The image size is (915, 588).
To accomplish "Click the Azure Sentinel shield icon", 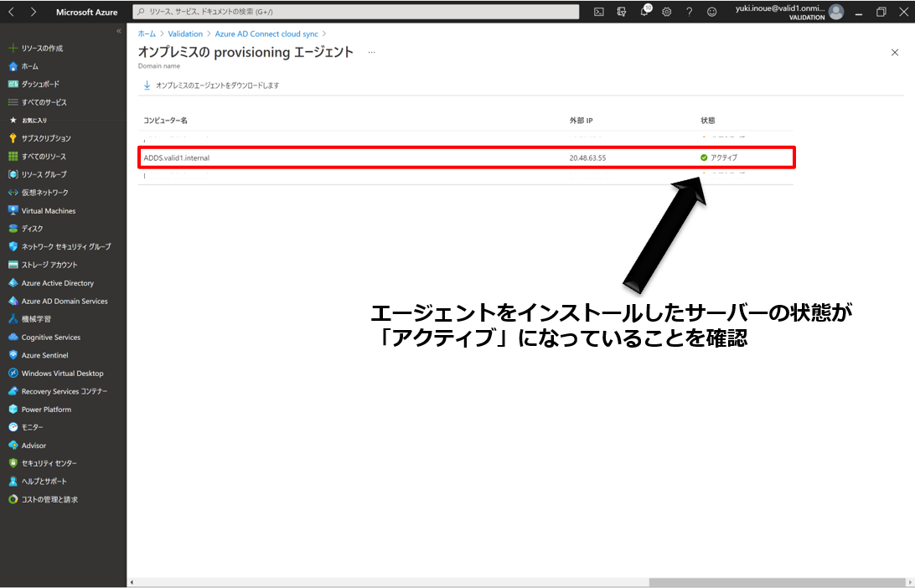I will pos(13,355).
